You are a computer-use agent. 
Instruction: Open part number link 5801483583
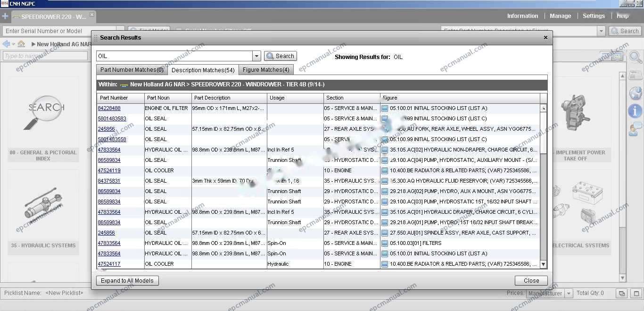[x=112, y=118]
